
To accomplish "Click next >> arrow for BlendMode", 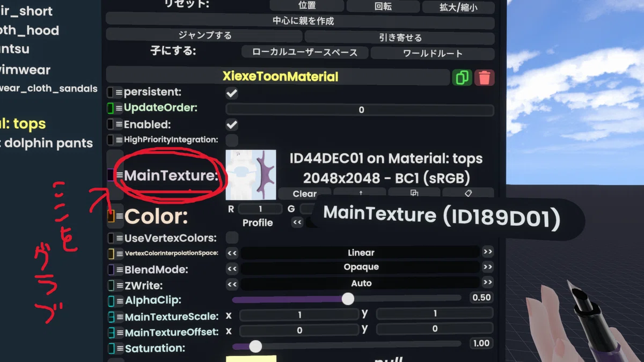I will pyautogui.click(x=487, y=267).
